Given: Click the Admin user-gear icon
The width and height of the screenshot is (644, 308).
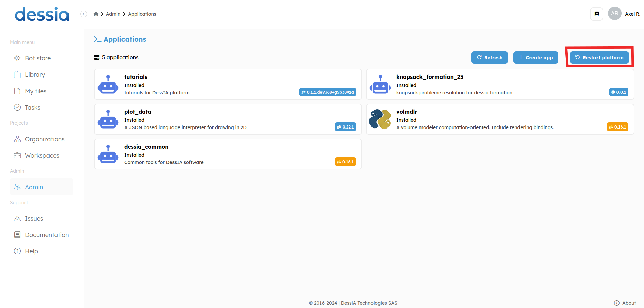Looking at the screenshot, I should tap(17, 187).
